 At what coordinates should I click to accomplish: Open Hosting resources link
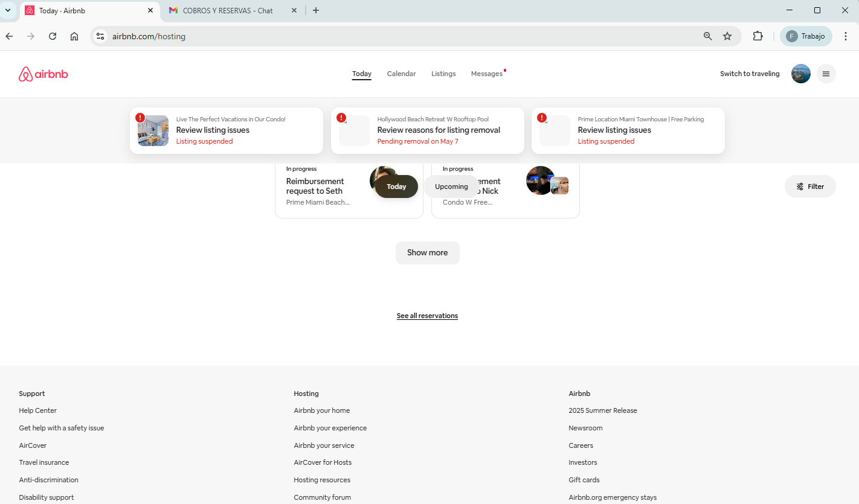click(322, 480)
